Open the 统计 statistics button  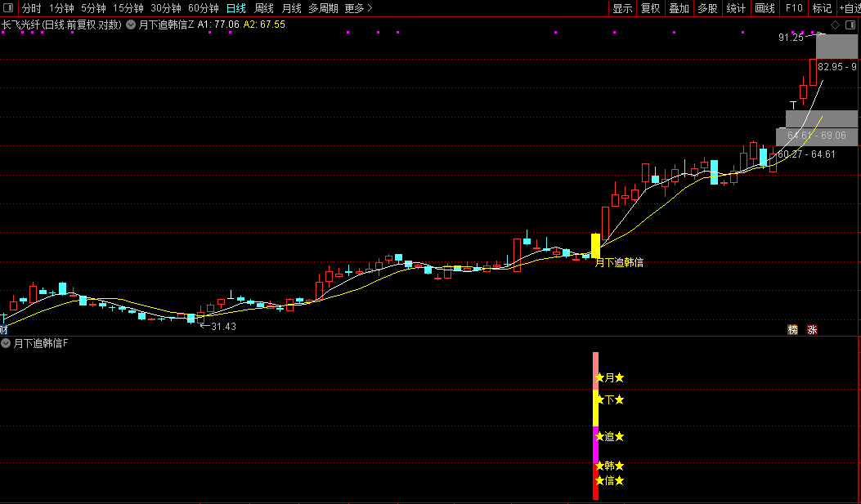737,8
